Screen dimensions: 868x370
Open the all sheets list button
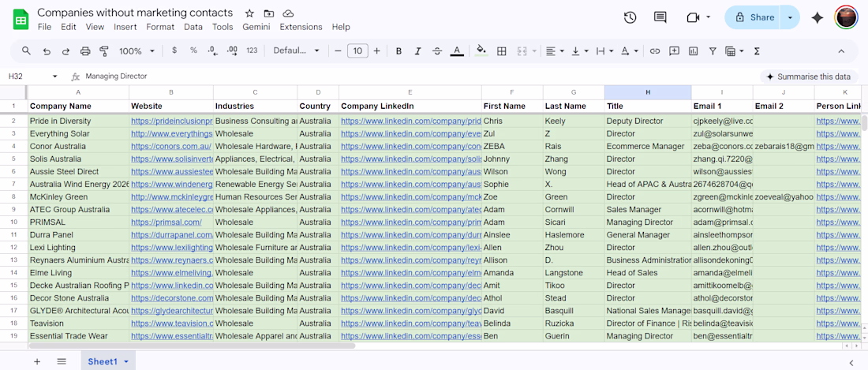click(x=62, y=361)
